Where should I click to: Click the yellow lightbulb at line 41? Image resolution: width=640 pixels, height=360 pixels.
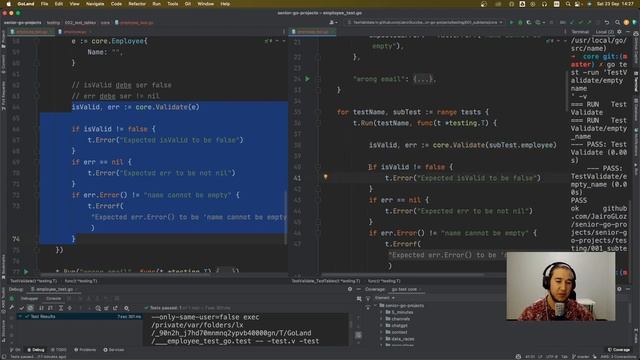325,177
